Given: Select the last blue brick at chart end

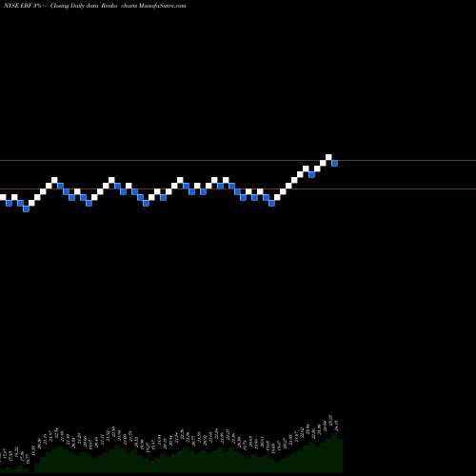Looking at the screenshot, I should [334, 163].
